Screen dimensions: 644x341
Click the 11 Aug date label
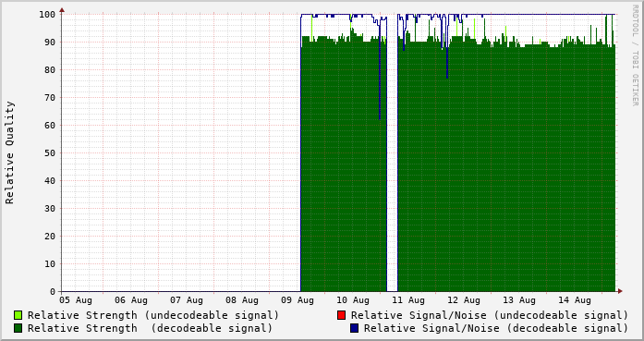(x=408, y=300)
